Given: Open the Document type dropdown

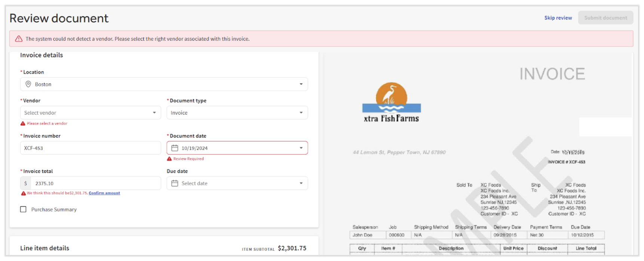Looking at the screenshot, I should [x=301, y=113].
